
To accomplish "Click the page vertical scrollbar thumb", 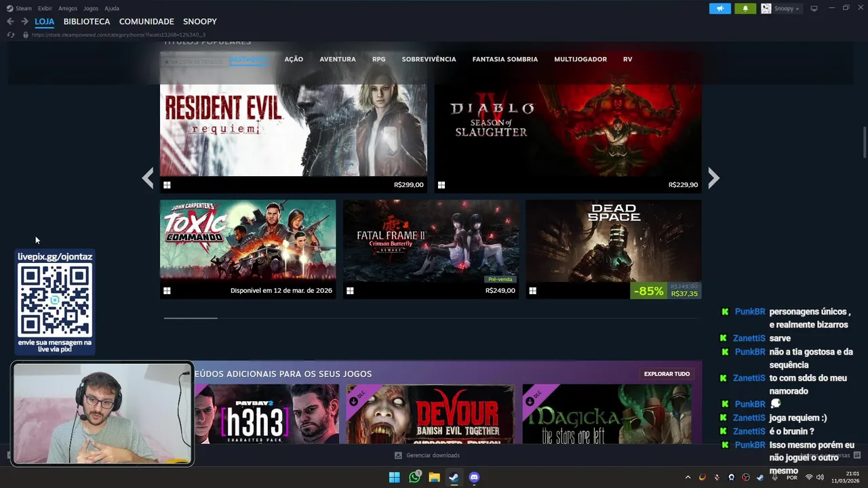I will click(865, 143).
